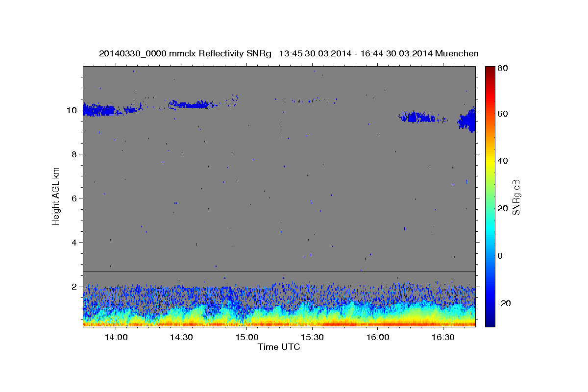Click the 'Height AGL km' axis label
This screenshot has height=392, width=588.
(x=56, y=196)
